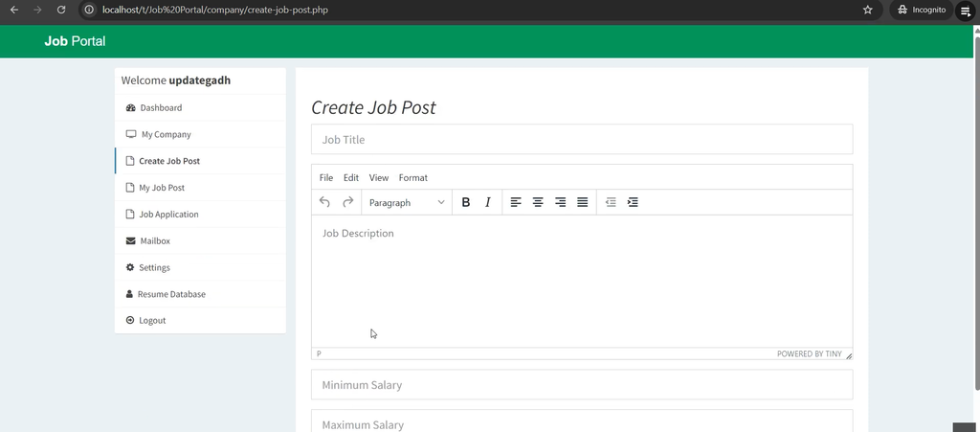Open Settings from sidebar
980x432 pixels.
[201, 267]
